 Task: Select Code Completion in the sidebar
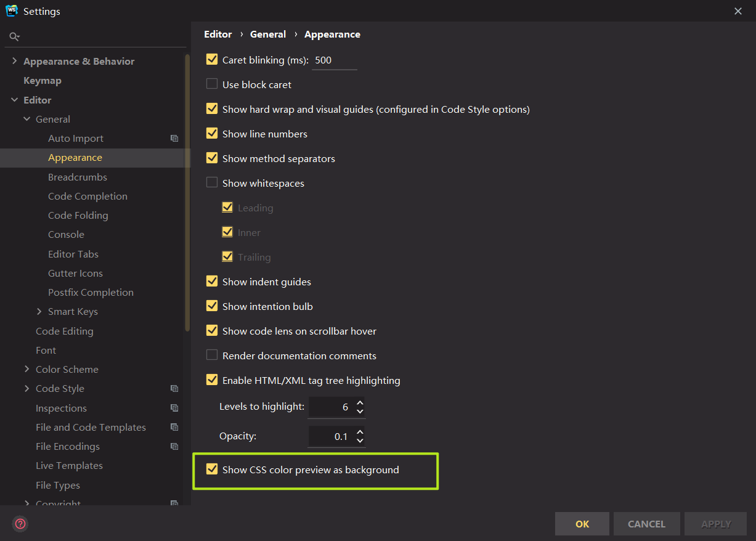coord(87,196)
